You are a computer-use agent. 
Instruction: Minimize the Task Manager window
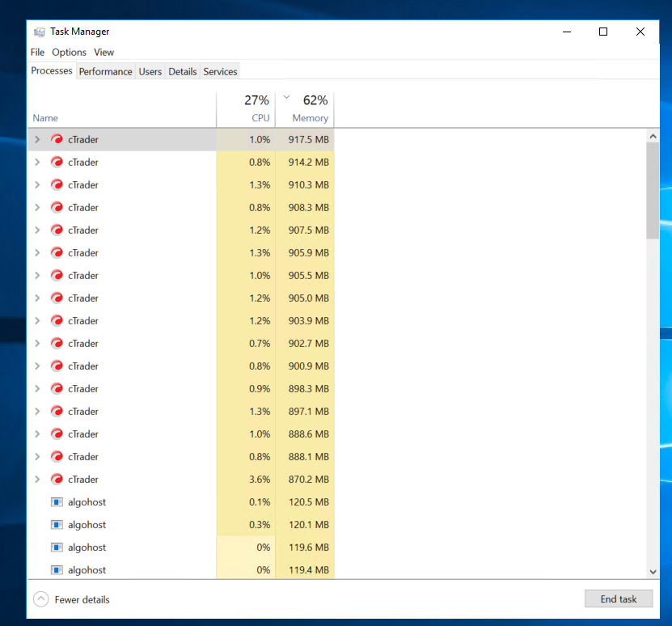567,32
